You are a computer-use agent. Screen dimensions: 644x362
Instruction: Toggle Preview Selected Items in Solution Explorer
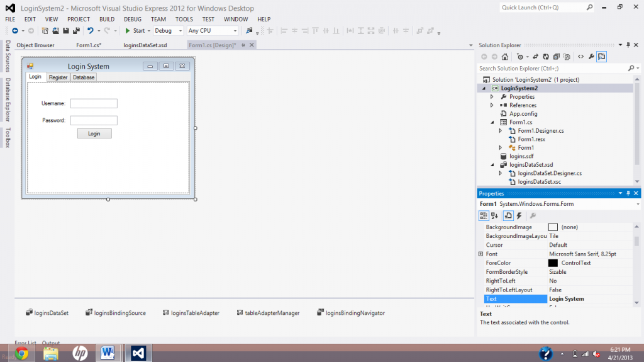[x=602, y=57]
